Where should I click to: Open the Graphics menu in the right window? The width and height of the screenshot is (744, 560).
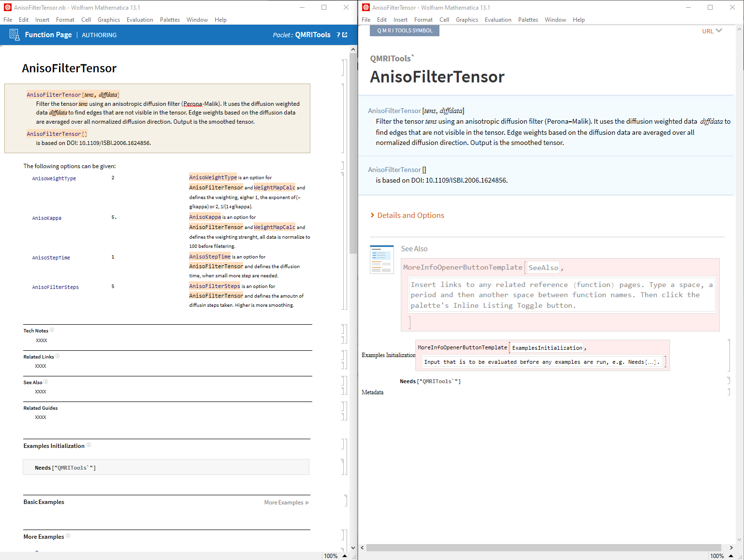(x=467, y=20)
